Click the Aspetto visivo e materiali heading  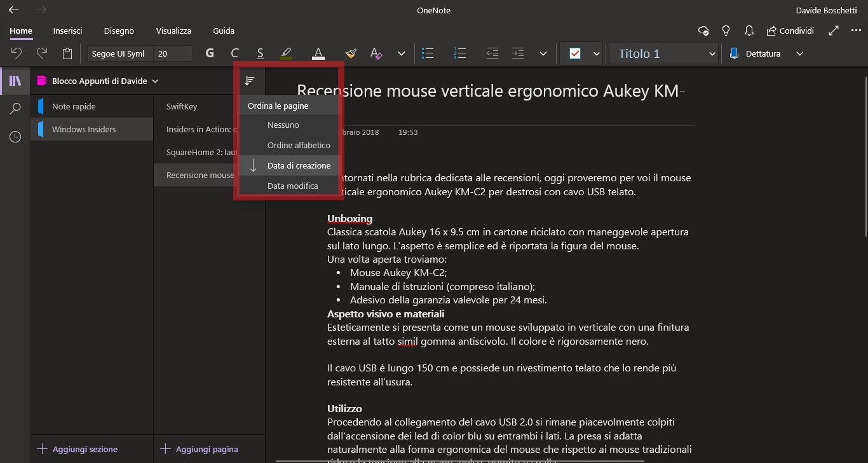click(386, 314)
